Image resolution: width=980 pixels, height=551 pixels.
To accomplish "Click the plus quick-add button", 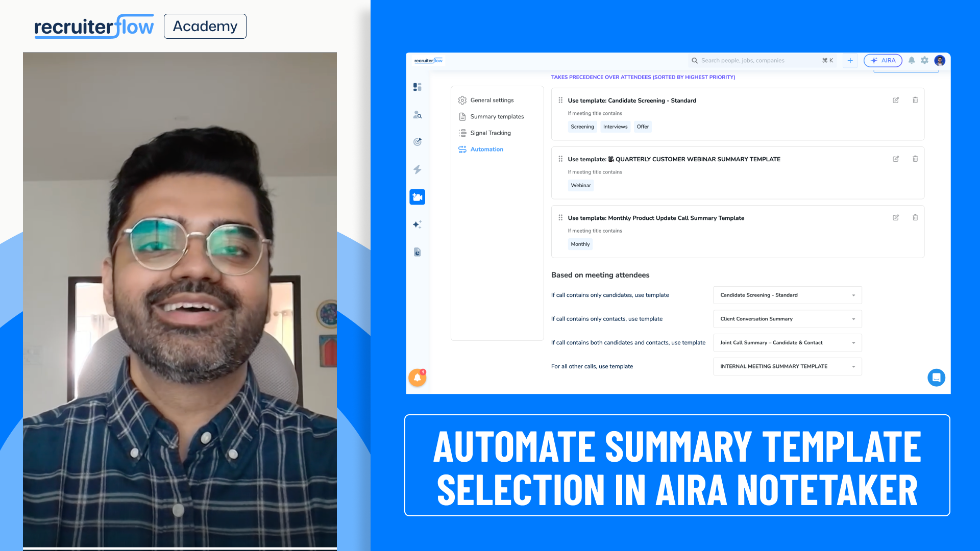I will [x=850, y=60].
